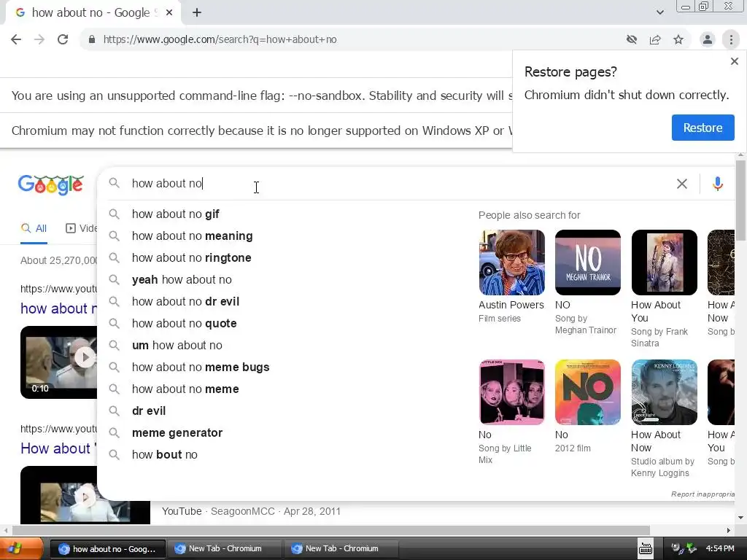Click the magnifier icon inside search box

click(x=114, y=183)
